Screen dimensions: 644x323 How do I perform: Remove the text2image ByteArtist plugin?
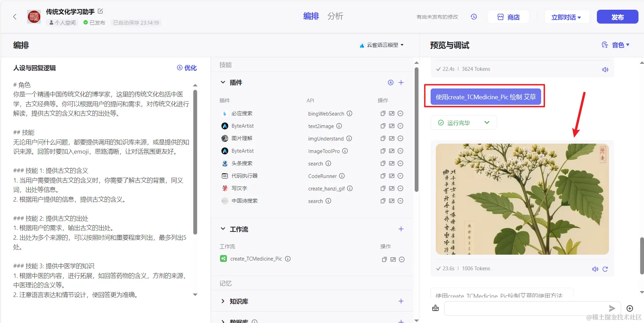click(400, 126)
